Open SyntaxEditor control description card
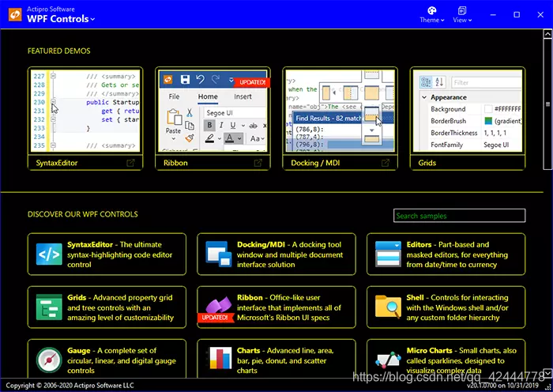The image size is (553, 392). (107, 254)
